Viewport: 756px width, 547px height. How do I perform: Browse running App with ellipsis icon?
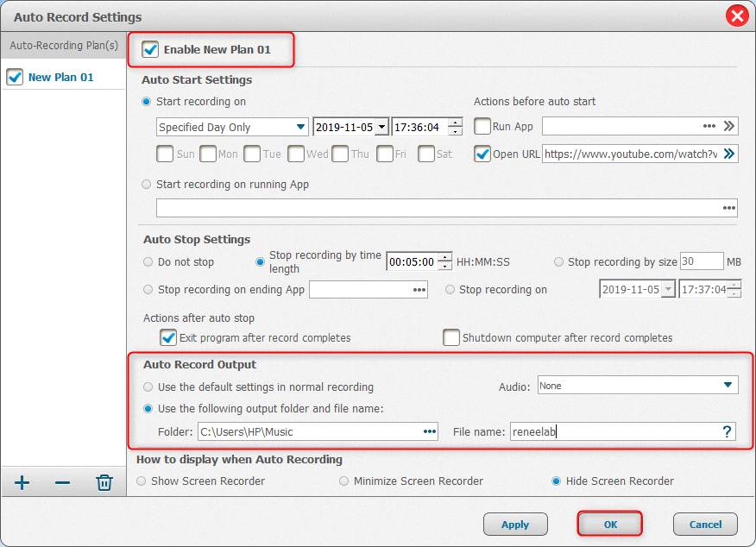click(729, 208)
